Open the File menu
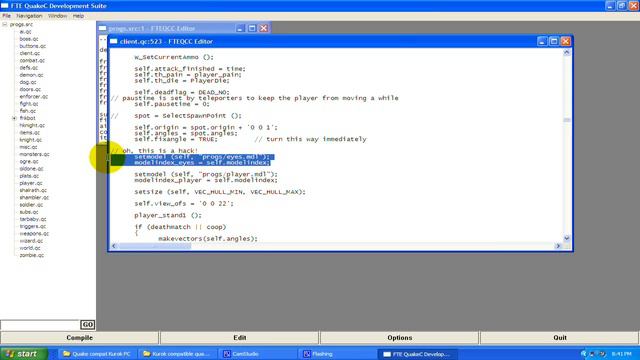640x360 pixels. [7, 16]
